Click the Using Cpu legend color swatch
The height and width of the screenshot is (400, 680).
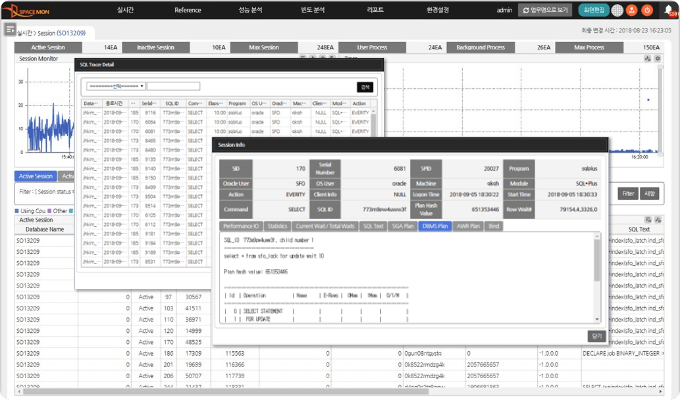pyautogui.click(x=17, y=211)
